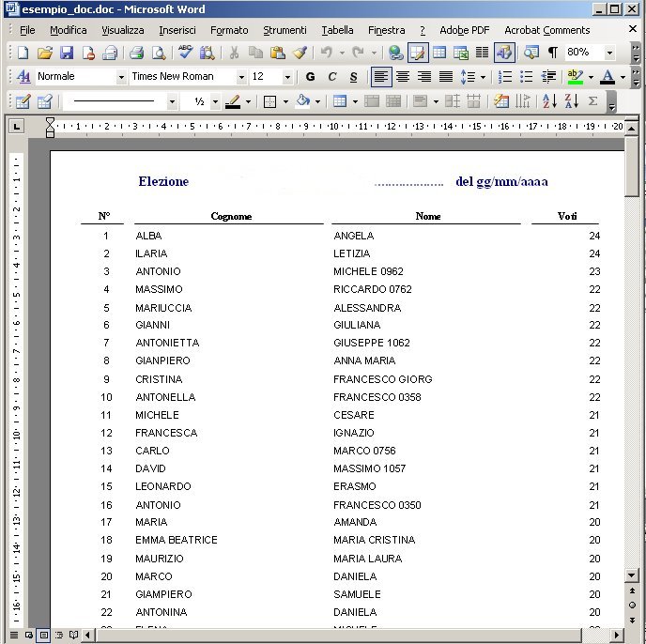Open Print Preview
The image size is (646, 644).
(x=159, y=53)
